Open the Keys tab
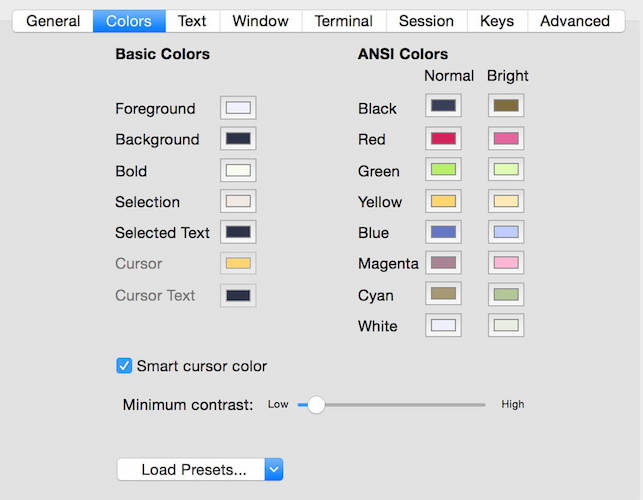643x500 pixels. 497,21
